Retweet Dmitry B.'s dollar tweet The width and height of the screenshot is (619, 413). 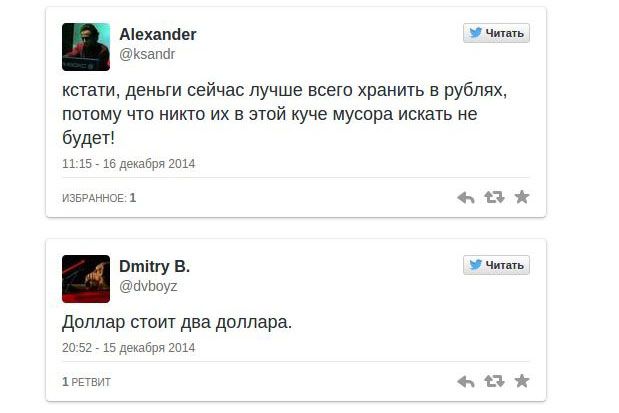pos(494,382)
